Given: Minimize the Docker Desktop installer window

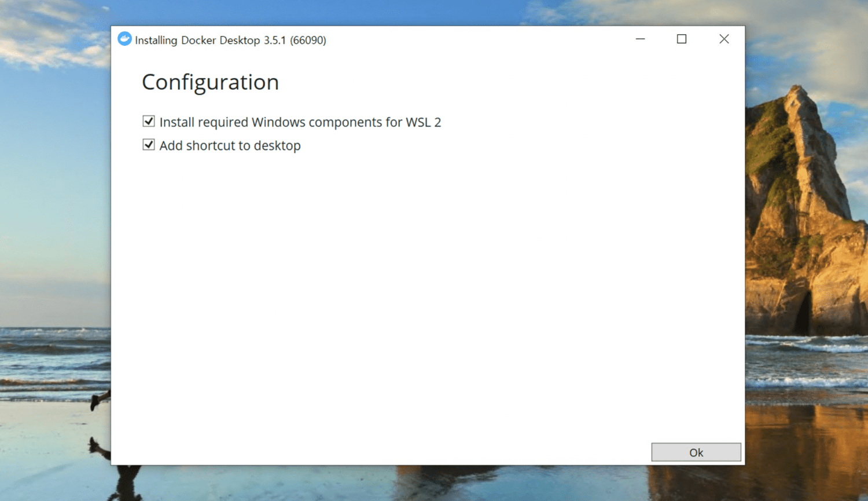Looking at the screenshot, I should tap(640, 39).
